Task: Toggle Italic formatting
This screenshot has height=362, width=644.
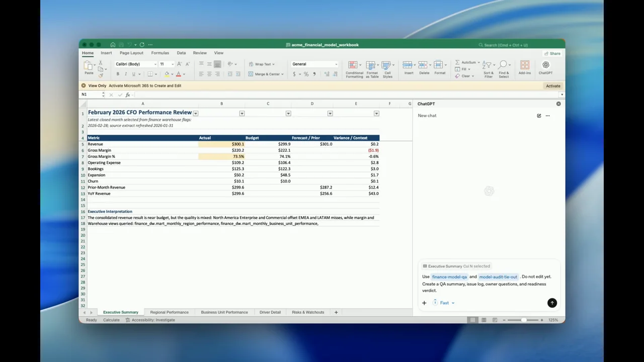Action: click(x=126, y=74)
